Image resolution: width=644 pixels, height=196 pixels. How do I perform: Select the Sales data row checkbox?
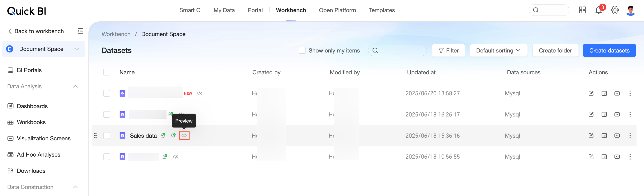point(107,136)
